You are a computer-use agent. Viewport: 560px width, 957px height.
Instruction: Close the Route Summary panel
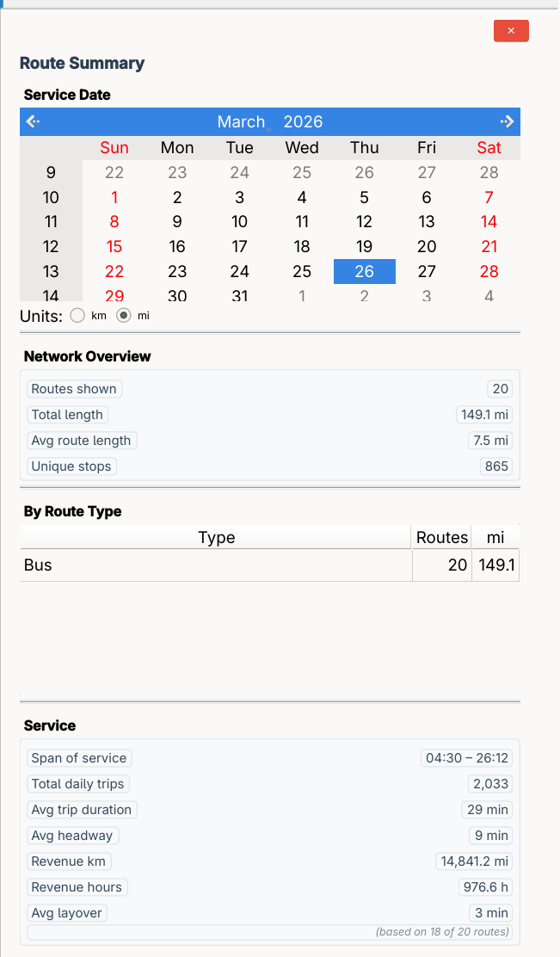511,31
